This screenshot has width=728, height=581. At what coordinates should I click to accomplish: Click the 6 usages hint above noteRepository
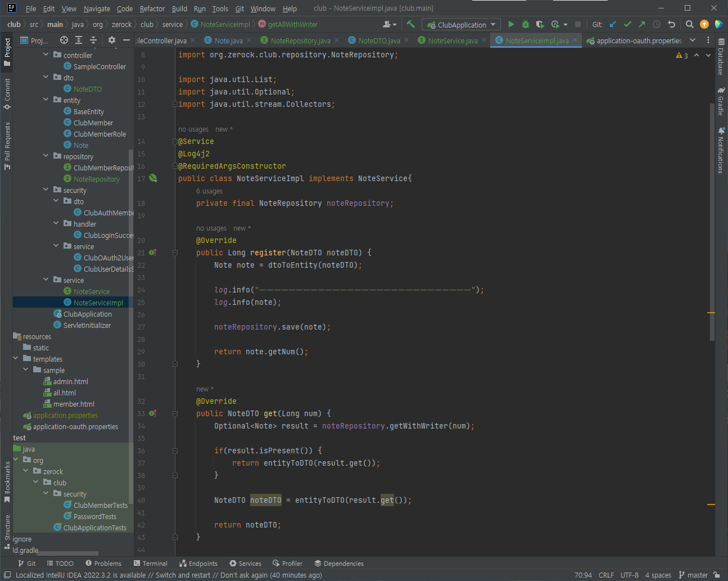click(x=209, y=191)
